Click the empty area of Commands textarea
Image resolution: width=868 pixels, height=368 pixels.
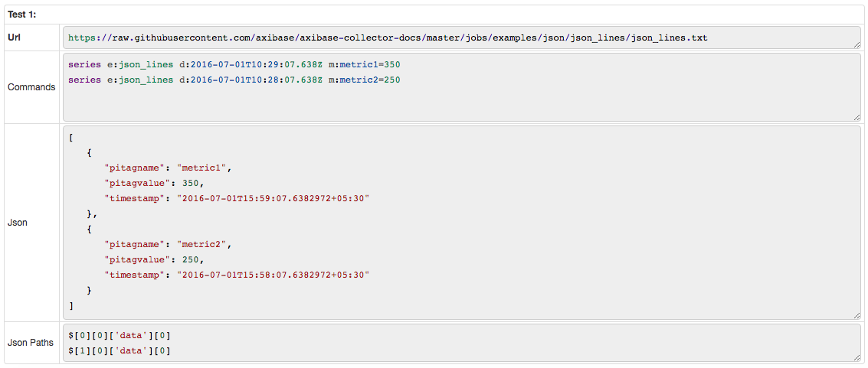click(462, 104)
